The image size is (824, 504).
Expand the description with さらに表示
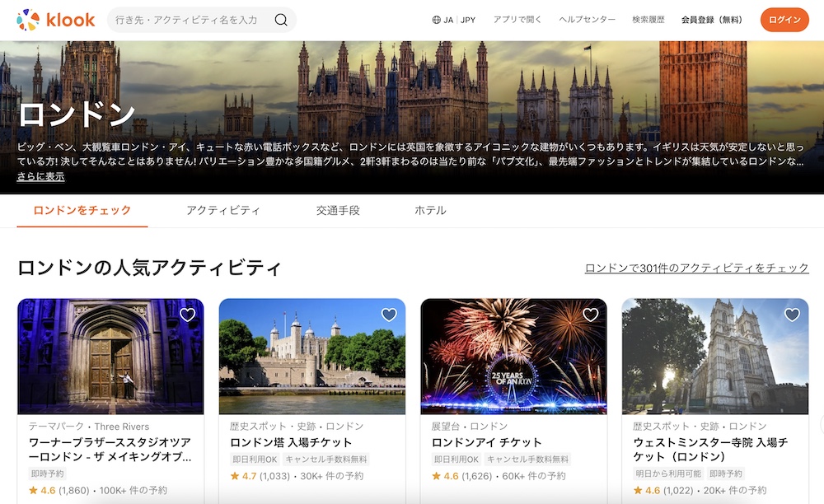(x=40, y=176)
